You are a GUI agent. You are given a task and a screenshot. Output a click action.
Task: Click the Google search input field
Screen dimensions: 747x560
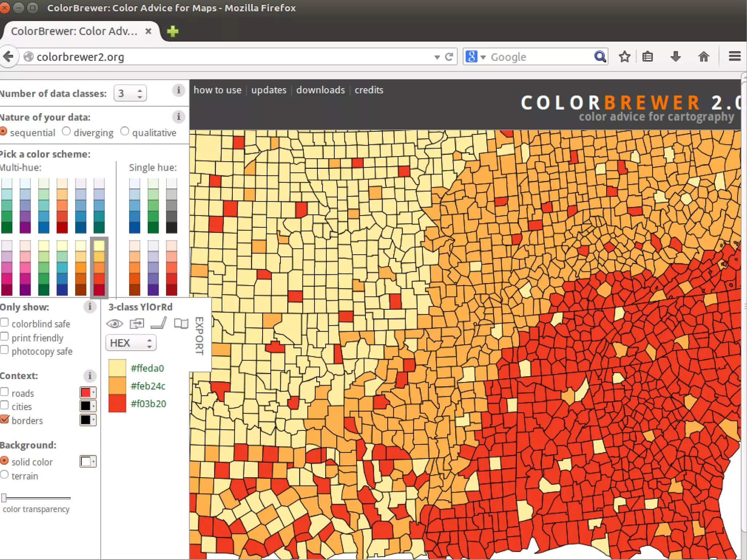pos(540,57)
